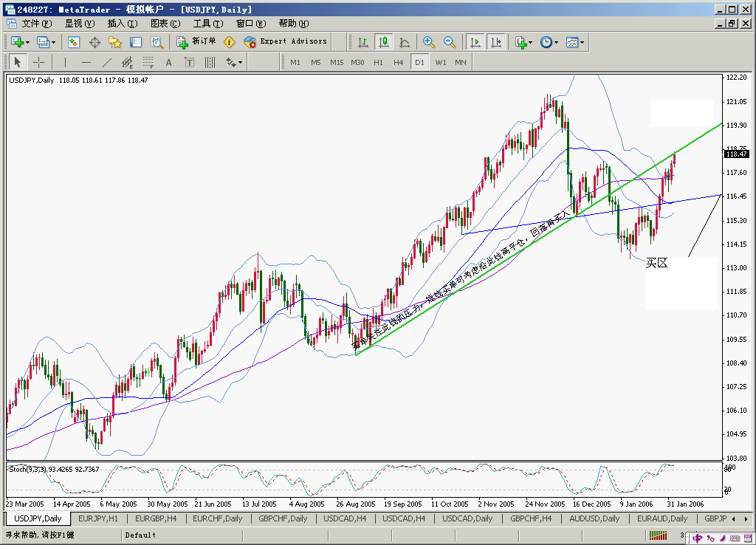Switch to the EURJPY,H1 chart tab
The height and width of the screenshot is (545, 756).
pos(98,518)
